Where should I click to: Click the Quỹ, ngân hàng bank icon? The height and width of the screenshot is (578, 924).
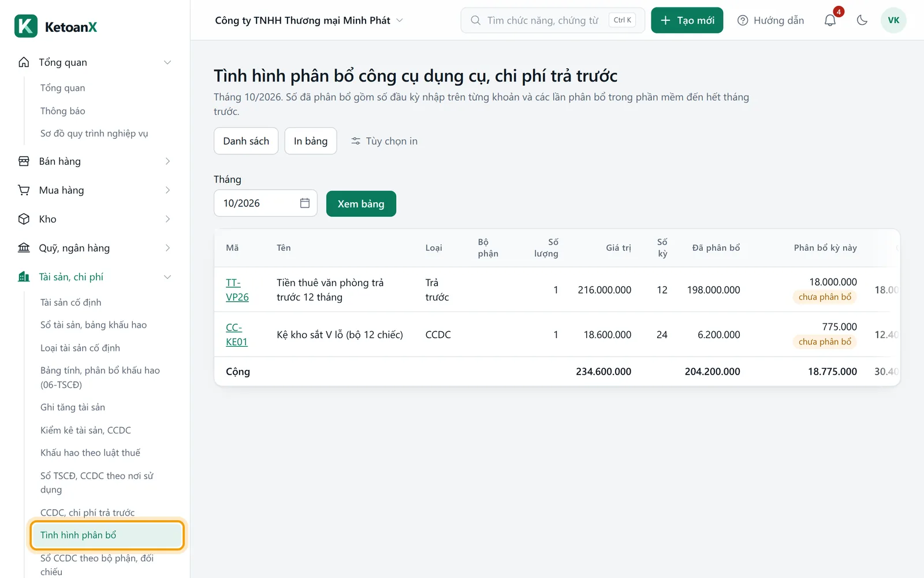click(24, 248)
